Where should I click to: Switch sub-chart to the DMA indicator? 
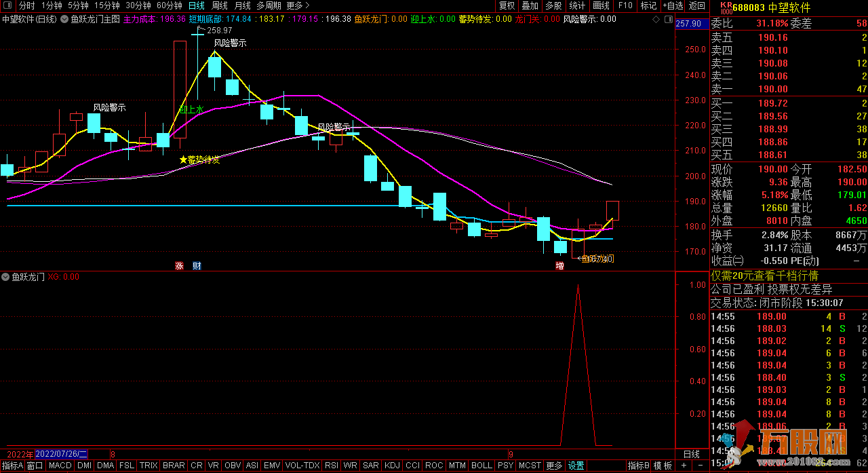[105, 466]
